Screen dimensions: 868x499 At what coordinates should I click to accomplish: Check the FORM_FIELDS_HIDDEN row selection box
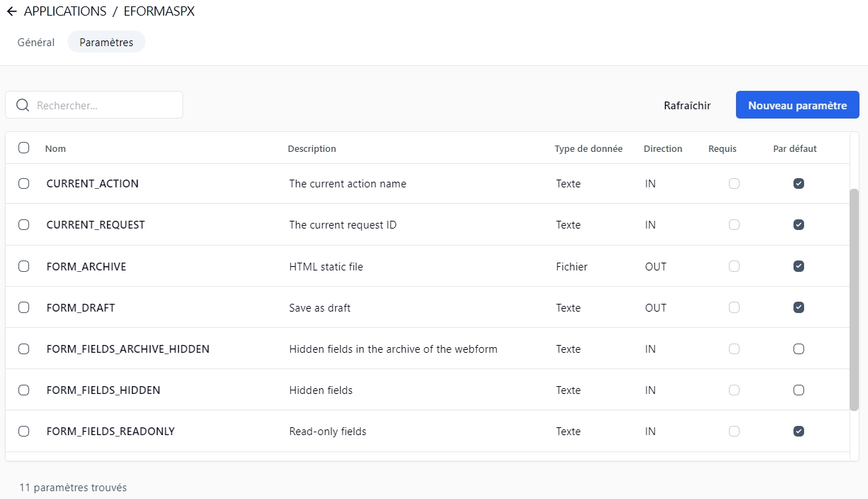pos(24,390)
